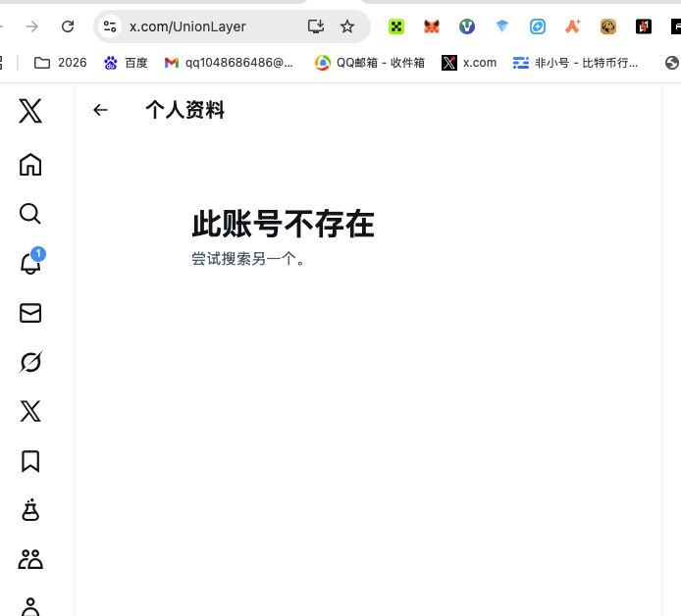This screenshot has height=616, width=681.
Task: Open MetaMask fox extension
Action: pos(432,26)
